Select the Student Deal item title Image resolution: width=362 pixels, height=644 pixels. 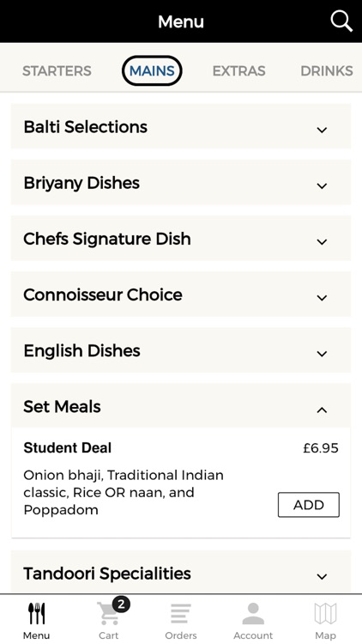[67, 447]
